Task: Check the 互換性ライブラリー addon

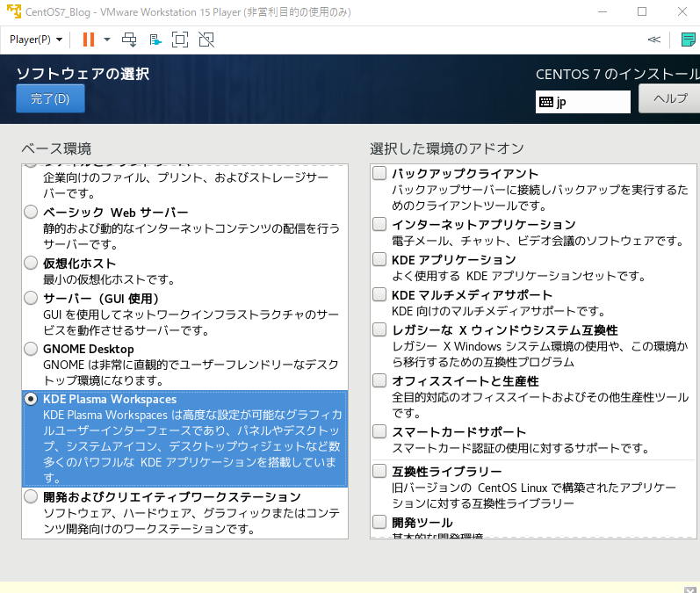Action: (379, 471)
